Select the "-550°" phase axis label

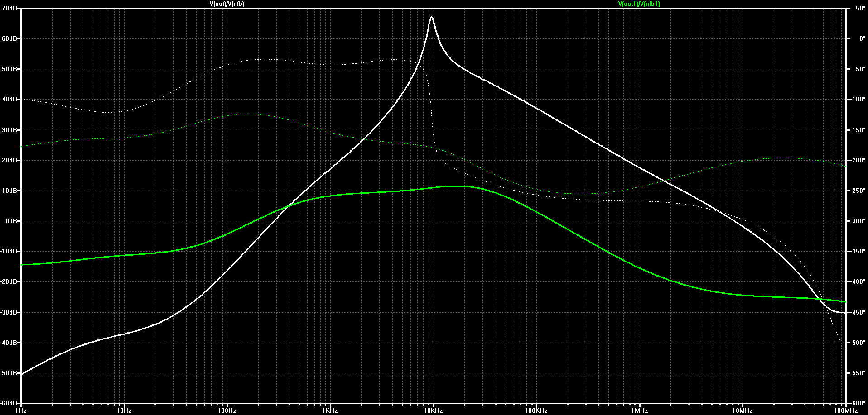coord(858,373)
